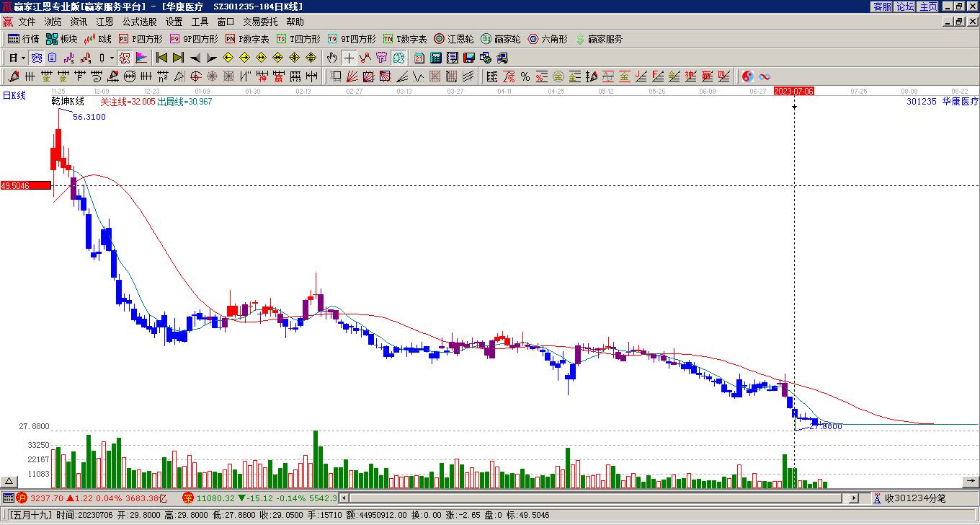This screenshot has width=980, height=525.
Task: Open the 浏览 menu
Action: point(53,22)
